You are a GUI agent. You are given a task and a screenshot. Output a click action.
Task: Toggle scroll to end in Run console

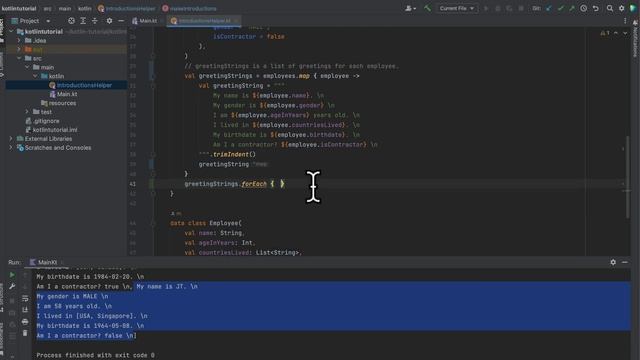[x=25, y=310]
